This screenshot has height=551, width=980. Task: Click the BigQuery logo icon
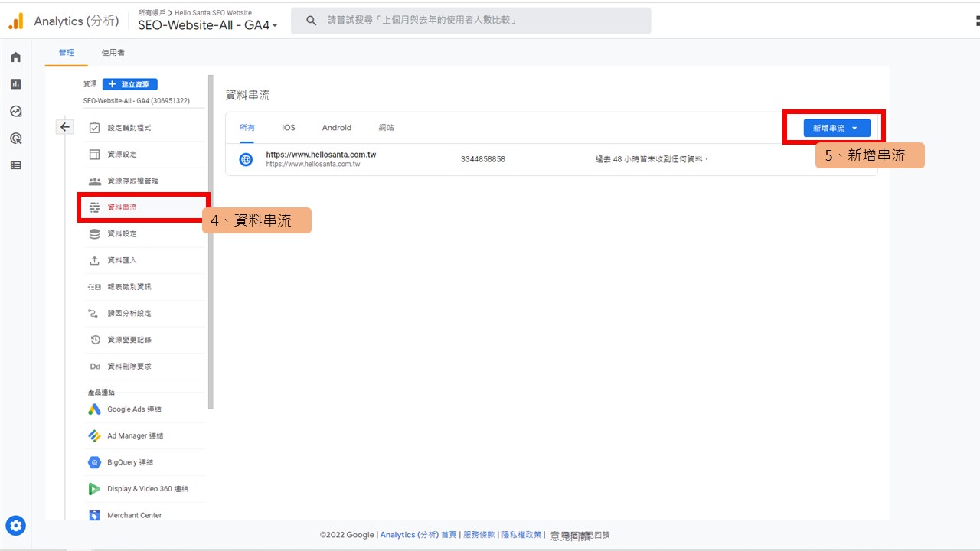[x=94, y=462]
